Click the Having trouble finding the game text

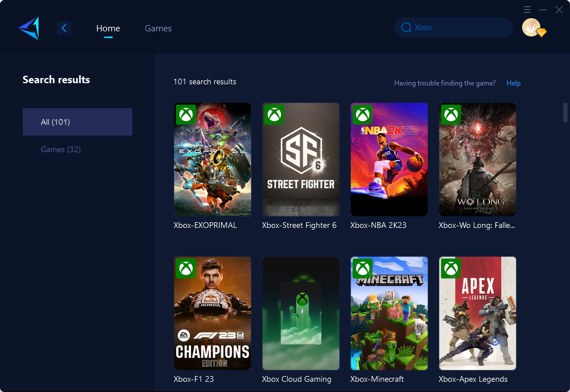click(445, 83)
